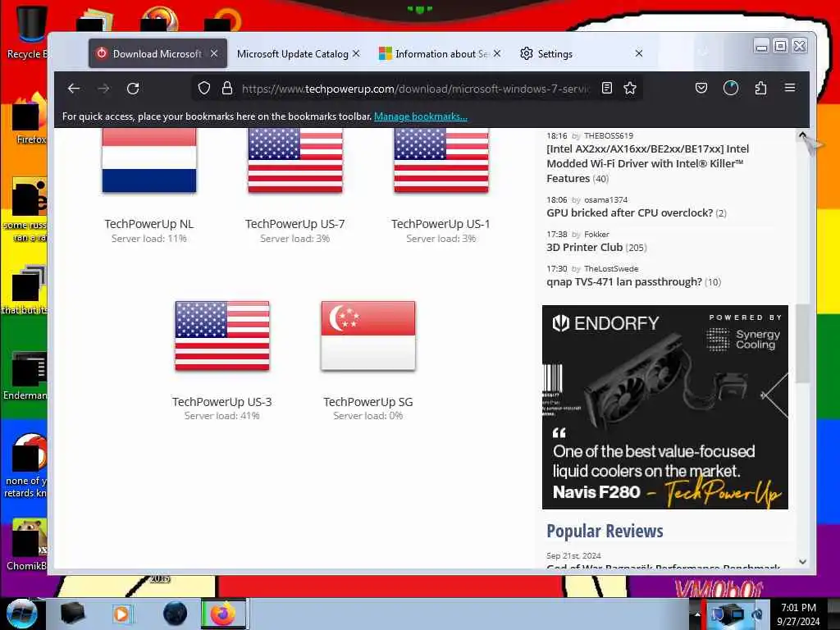840x630 pixels.
Task: Click the TechPowerUp US-3 label
Action: tap(221, 402)
